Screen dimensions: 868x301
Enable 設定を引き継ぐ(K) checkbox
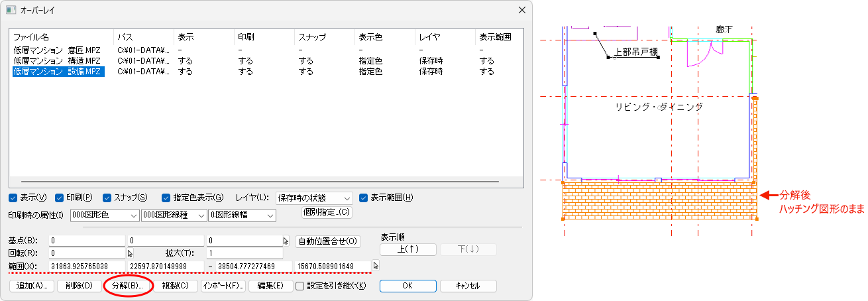[x=299, y=286]
